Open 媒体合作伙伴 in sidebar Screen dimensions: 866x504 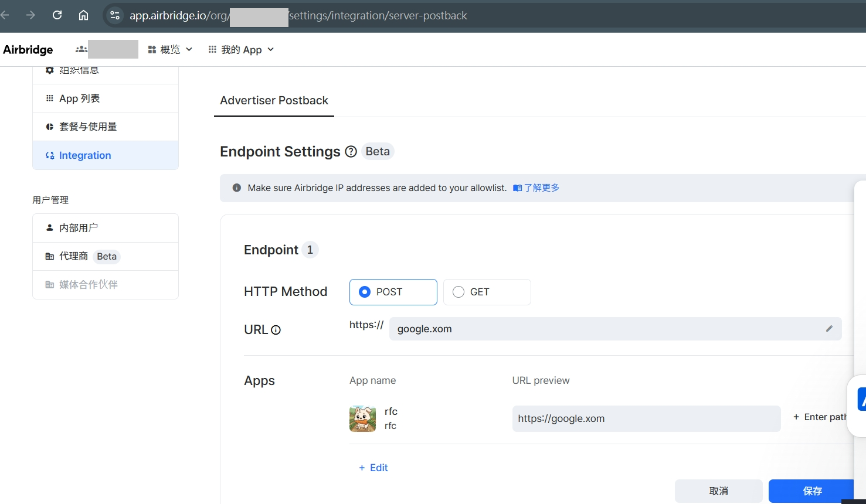point(106,285)
